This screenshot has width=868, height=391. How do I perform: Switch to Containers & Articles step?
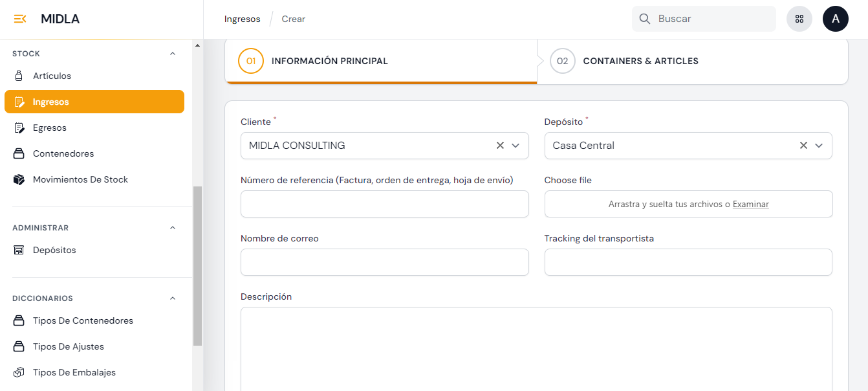pos(640,61)
